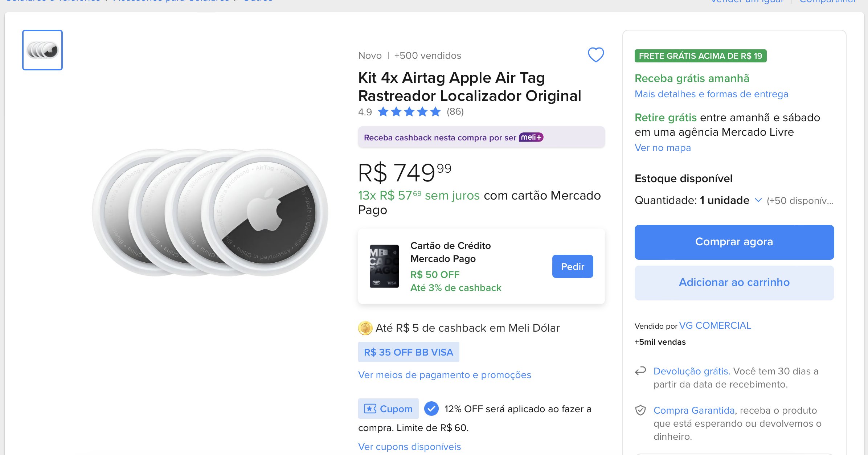Screen dimensions: 868x455
Task: Expand Mais detalhes e formas de entrega
Action: [711, 94]
